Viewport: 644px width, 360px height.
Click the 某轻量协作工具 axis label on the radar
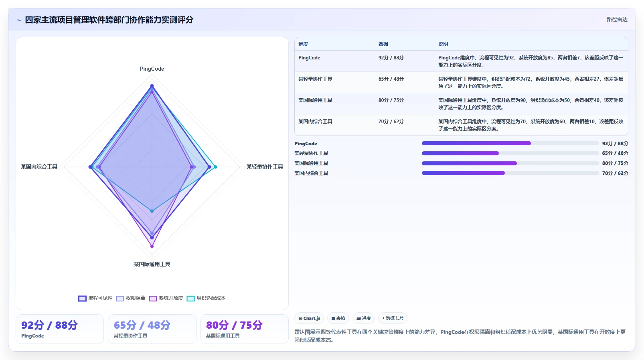coord(265,167)
